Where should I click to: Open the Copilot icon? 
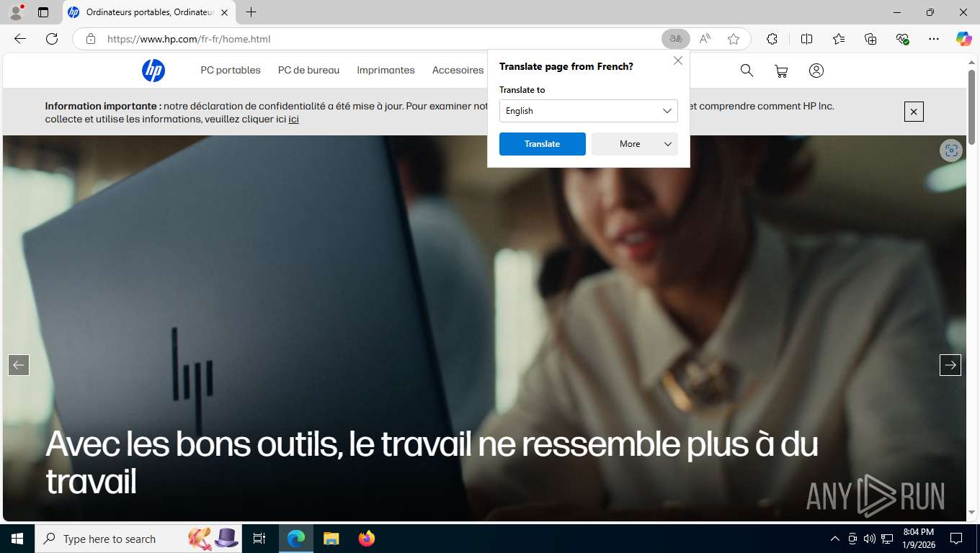click(964, 39)
